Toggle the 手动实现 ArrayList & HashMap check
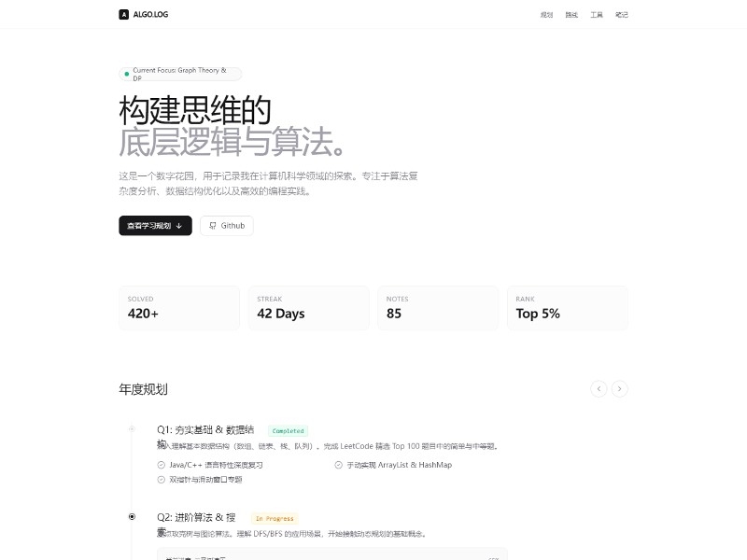 (338, 465)
